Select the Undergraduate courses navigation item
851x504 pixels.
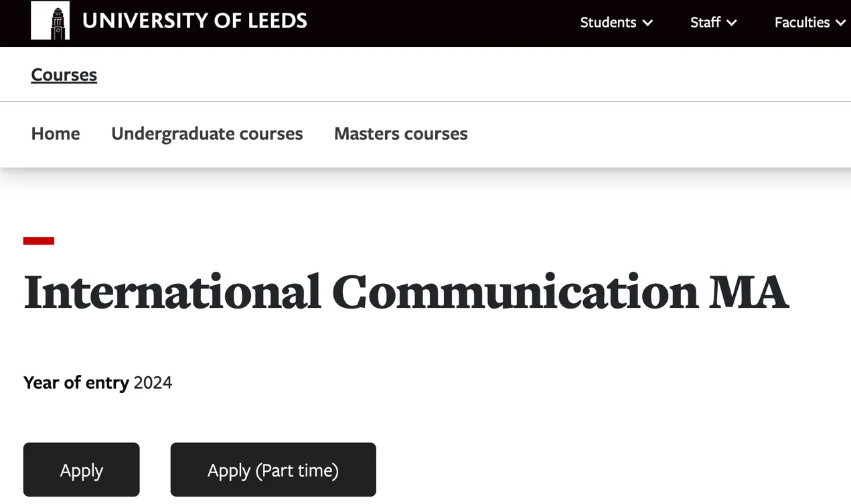point(207,134)
